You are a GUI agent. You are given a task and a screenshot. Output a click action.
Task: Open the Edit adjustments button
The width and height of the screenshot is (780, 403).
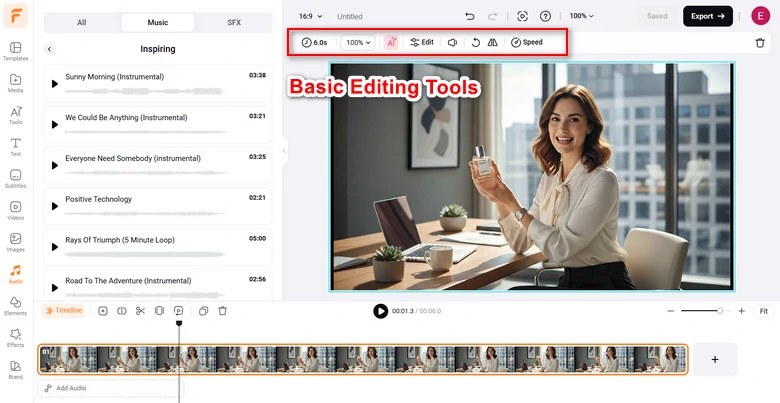[x=422, y=42]
